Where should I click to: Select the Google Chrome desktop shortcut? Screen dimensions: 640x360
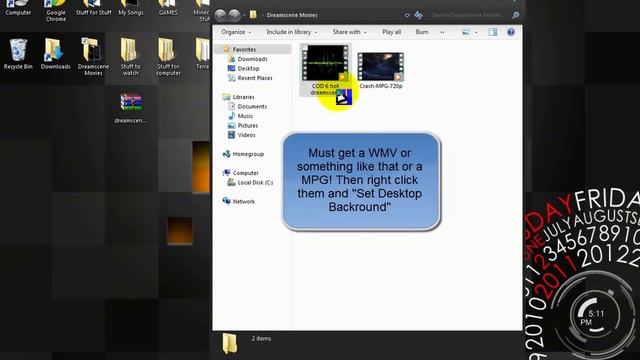click(x=56, y=11)
